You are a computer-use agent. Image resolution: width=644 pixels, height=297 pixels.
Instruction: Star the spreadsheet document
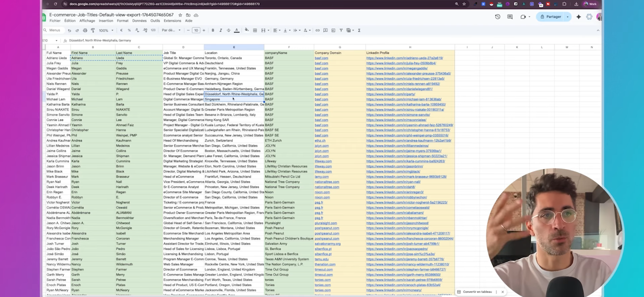(180, 15)
